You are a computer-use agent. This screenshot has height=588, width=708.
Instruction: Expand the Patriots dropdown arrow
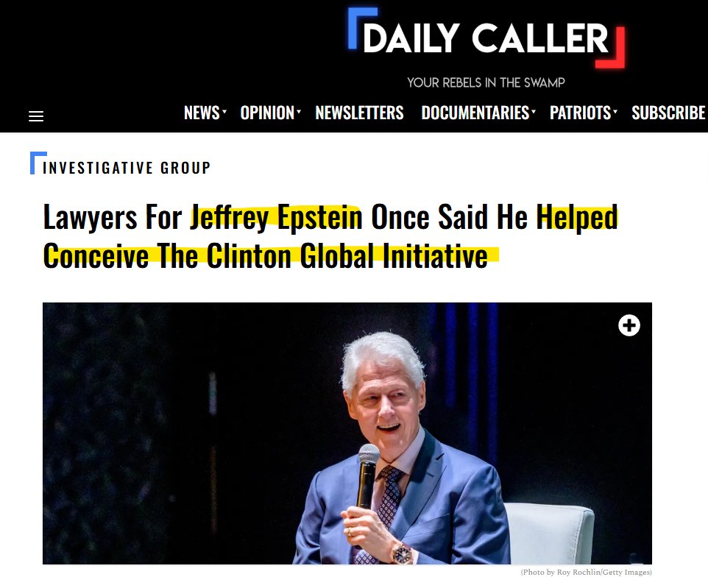tap(615, 111)
